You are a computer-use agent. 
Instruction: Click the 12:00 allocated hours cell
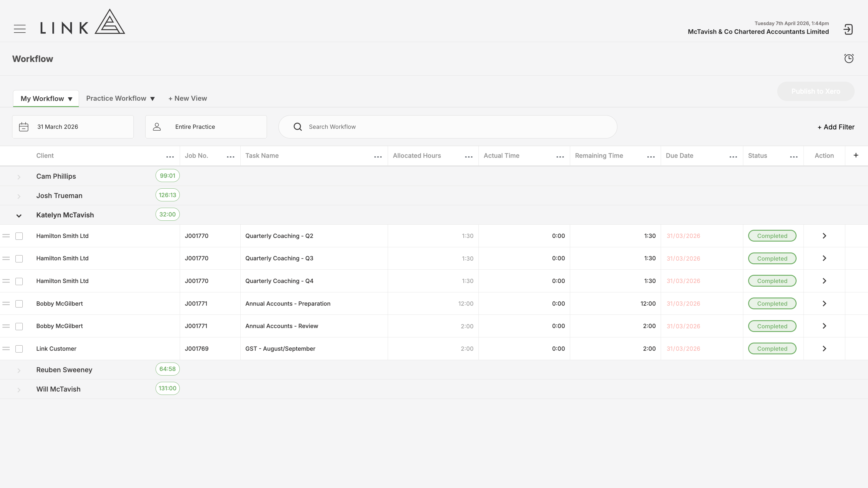(466, 304)
